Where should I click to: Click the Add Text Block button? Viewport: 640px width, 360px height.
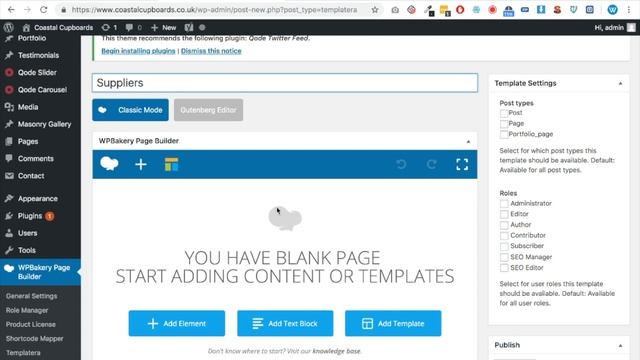(x=285, y=323)
